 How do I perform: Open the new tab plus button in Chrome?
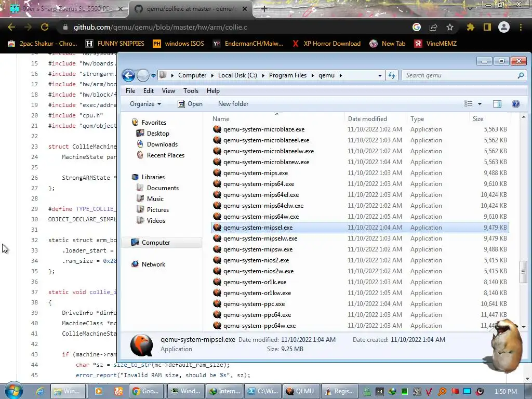[x=264, y=9]
